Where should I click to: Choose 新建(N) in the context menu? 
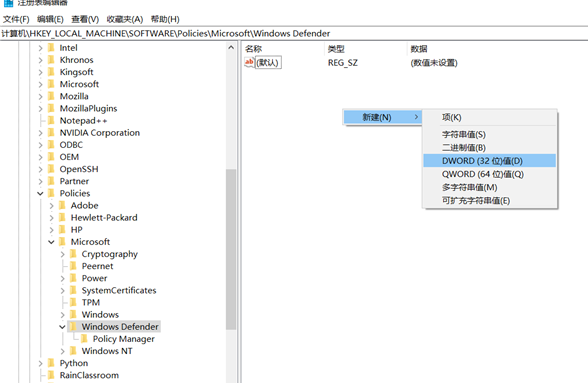(x=382, y=117)
